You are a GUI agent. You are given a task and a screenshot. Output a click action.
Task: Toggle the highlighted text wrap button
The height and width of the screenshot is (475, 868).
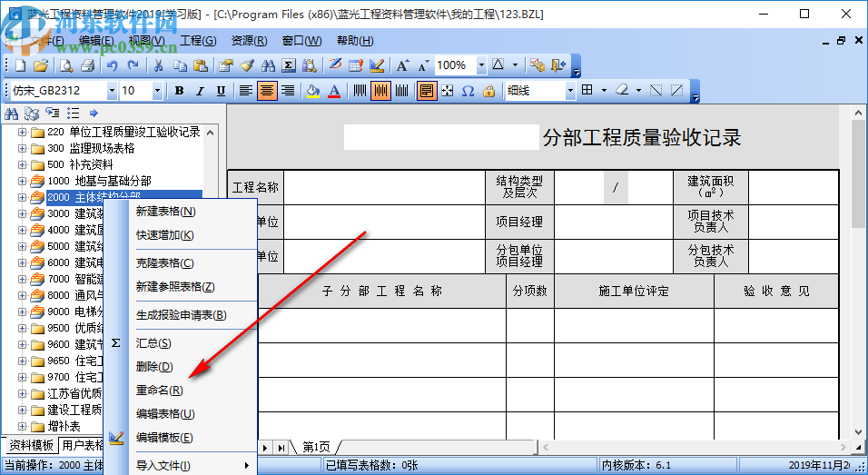(x=426, y=90)
